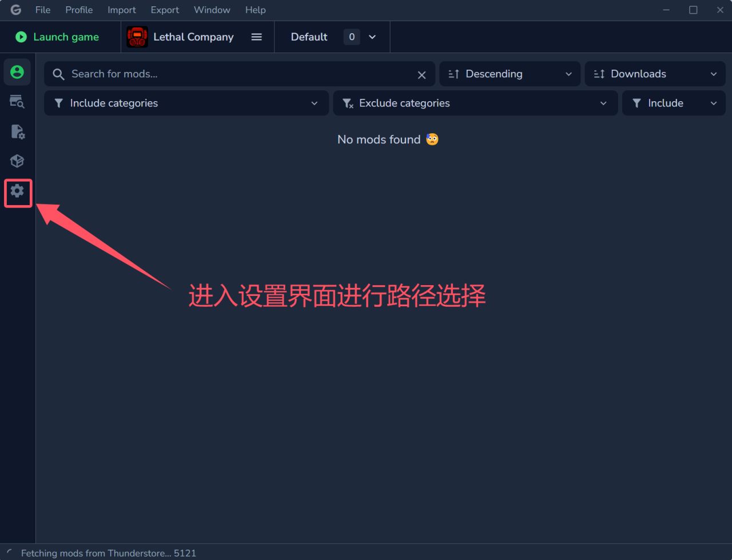The height and width of the screenshot is (560, 732).
Task: Launch the game with Launch game button
Action: 61,37
